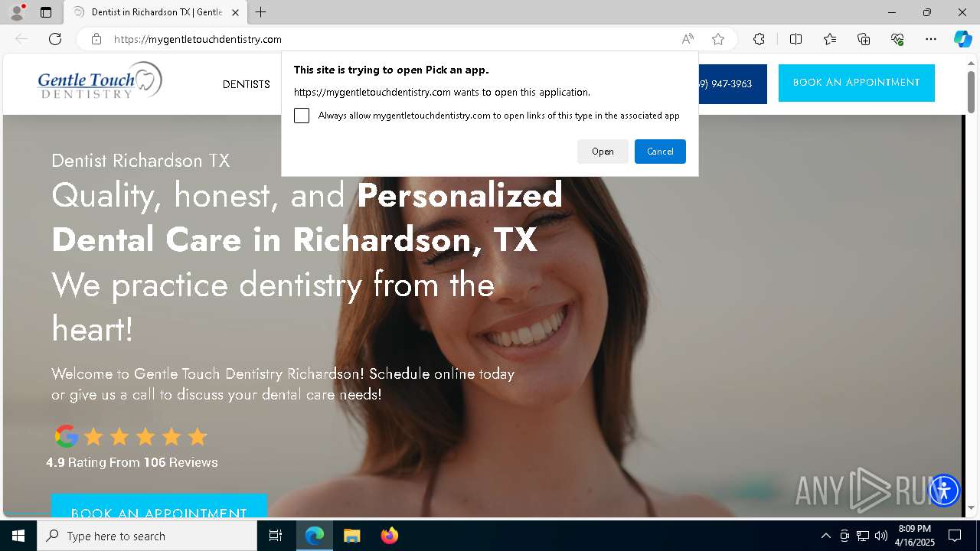Click the Gentle Touch Dentistry logo
The width and height of the screenshot is (980, 551).
click(x=100, y=80)
